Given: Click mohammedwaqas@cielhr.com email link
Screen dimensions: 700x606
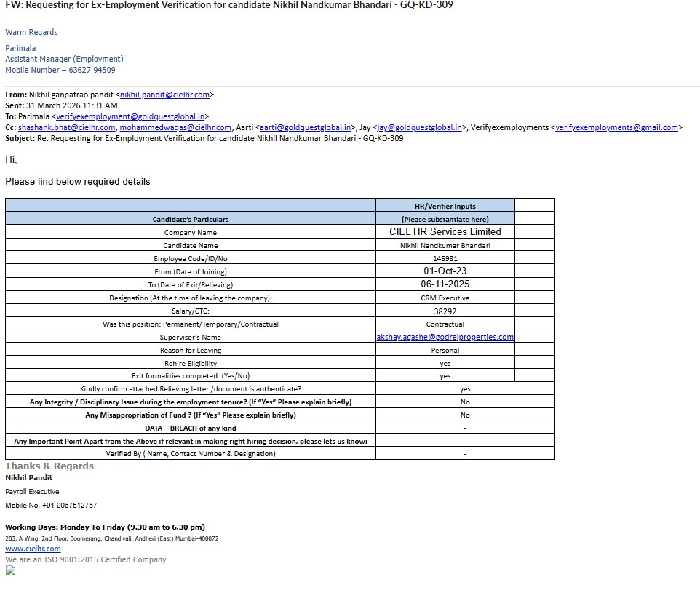Looking at the screenshot, I should 175,127.
